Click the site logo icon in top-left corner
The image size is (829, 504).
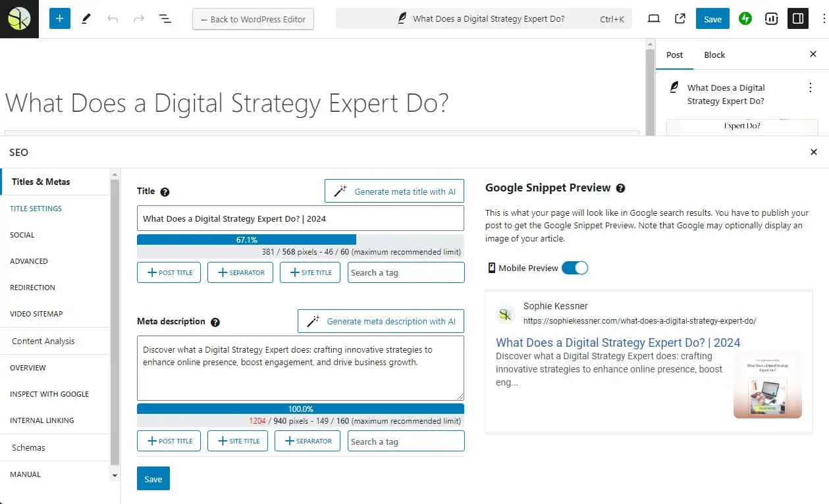(x=19, y=19)
